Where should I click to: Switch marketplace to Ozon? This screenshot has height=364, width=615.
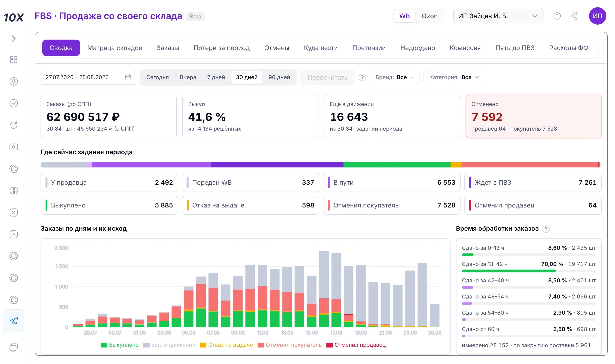(430, 16)
